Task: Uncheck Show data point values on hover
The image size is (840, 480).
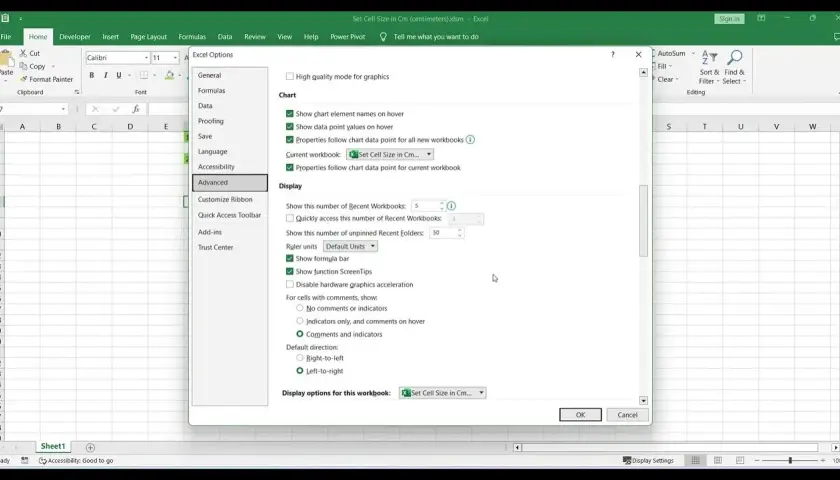Action: click(x=290, y=126)
